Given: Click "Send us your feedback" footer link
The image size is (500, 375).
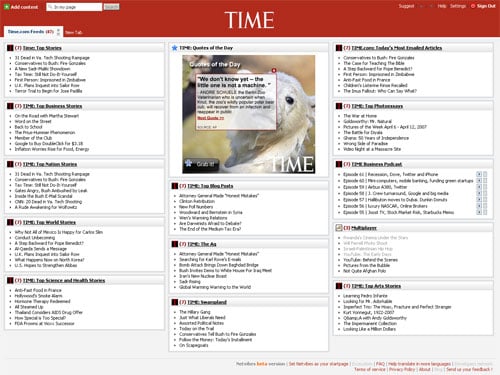Looking at the screenshot, I should coord(469,369).
